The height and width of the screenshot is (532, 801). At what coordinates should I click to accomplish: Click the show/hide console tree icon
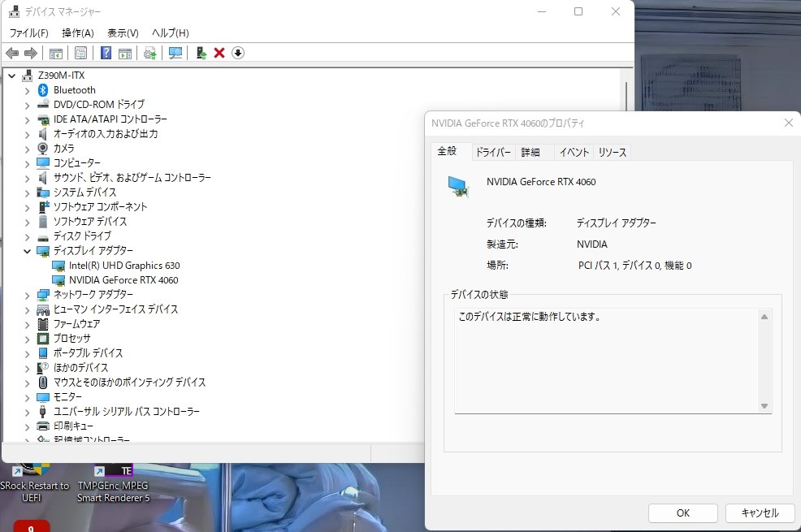tap(56, 53)
